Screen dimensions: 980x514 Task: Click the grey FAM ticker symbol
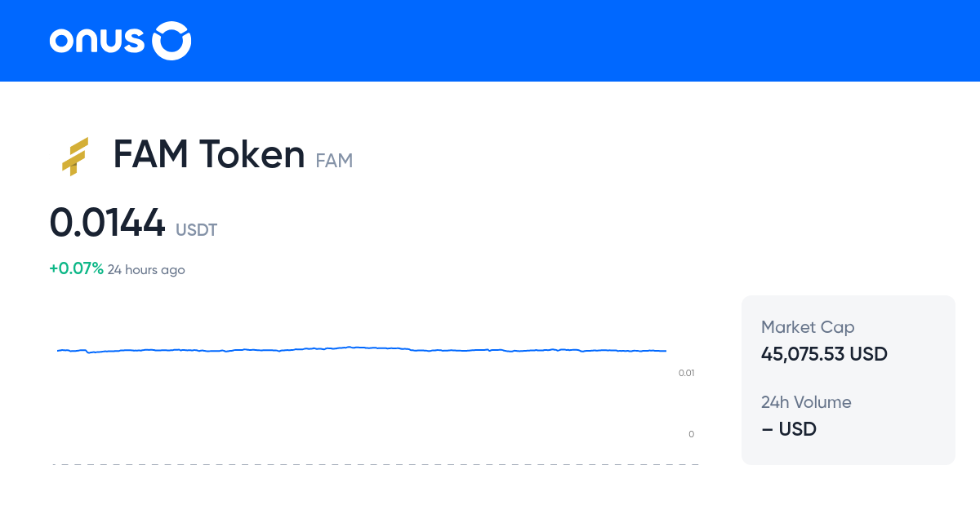coord(334,161)
